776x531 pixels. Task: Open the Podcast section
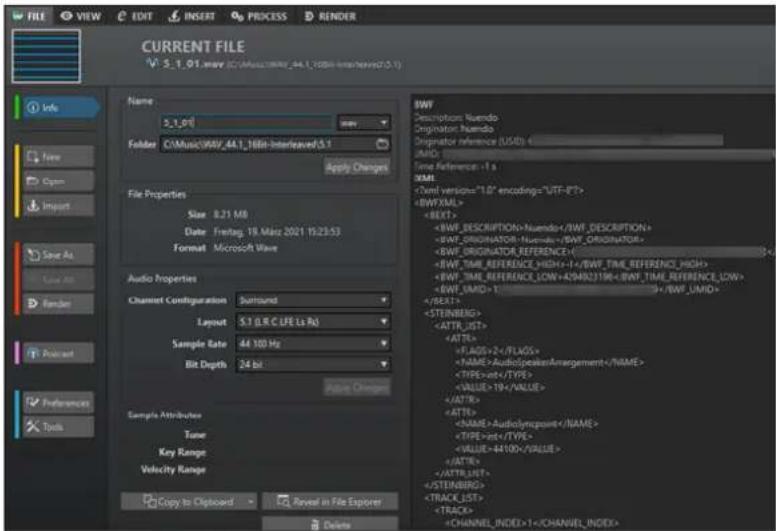tap(58, 353)
